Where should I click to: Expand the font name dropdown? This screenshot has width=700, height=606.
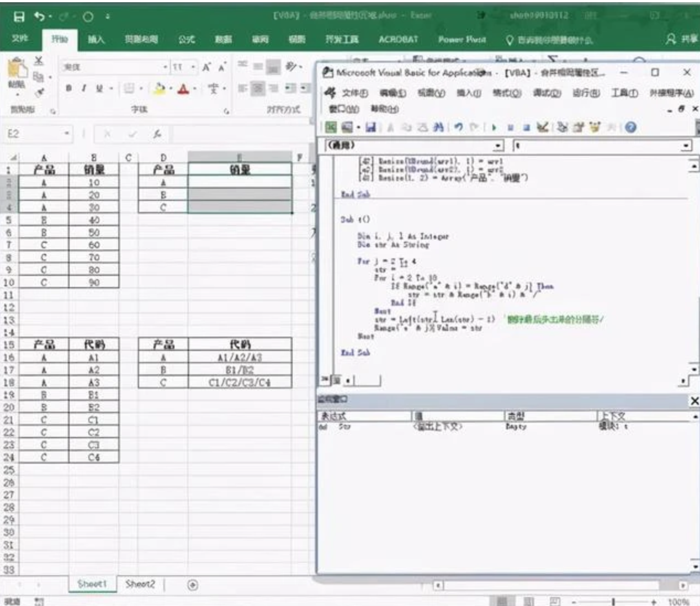pyautogui.click(x=165, y=67)
